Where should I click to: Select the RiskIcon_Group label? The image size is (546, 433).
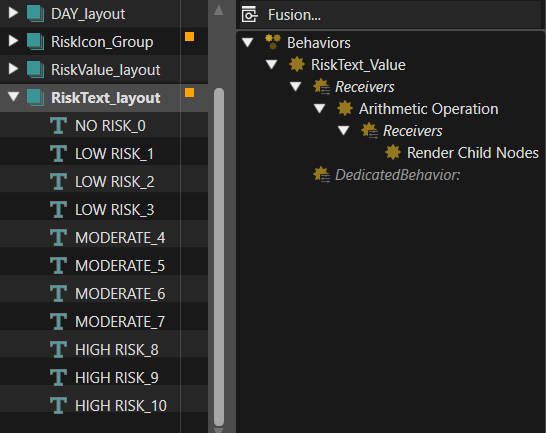[x=102, y=42]
